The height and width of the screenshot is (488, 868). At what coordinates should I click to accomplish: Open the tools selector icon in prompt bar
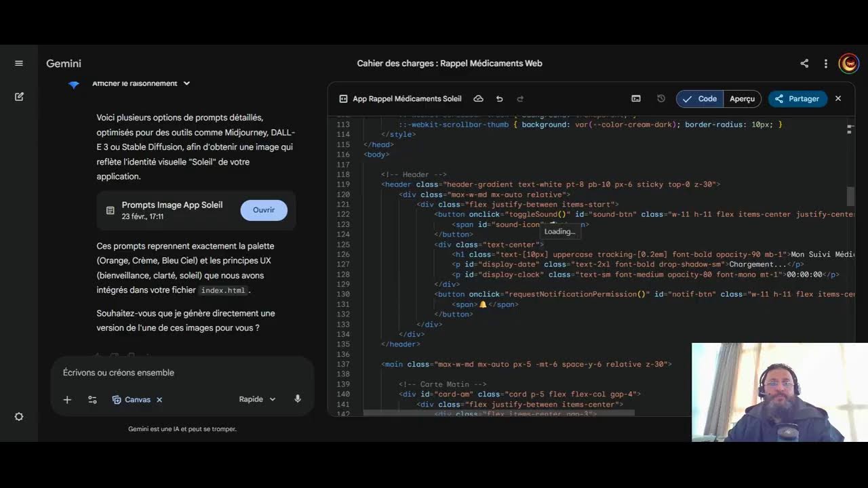pyautogui.click(x=92, y=399)
